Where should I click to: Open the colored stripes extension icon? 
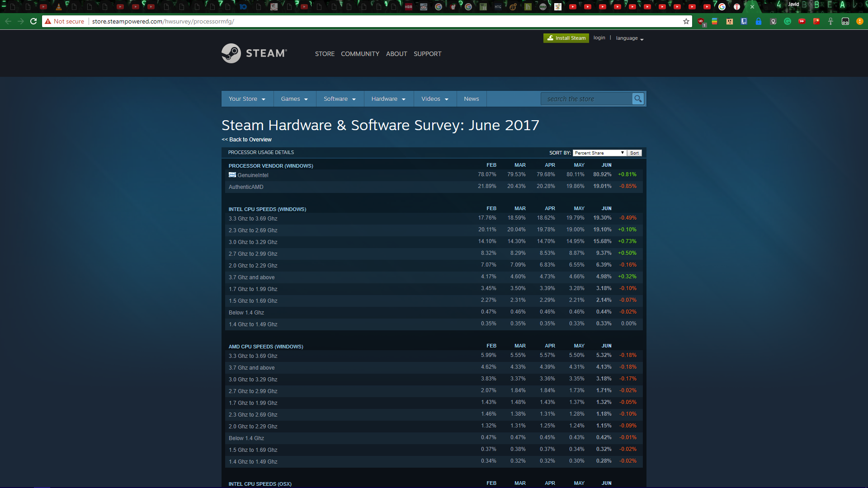pos(715,21)
